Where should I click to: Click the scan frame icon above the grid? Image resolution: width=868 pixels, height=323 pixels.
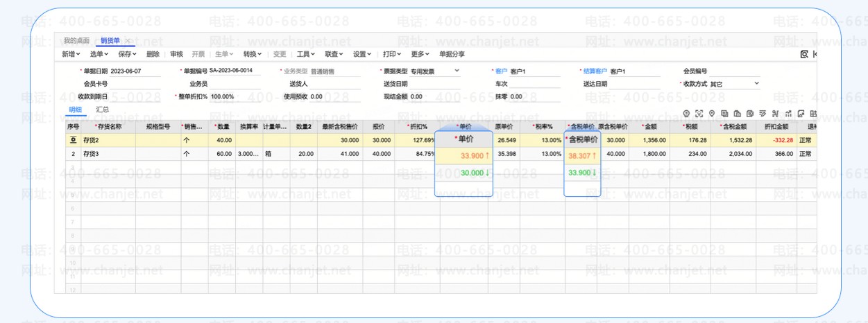[x=699, y=114]
